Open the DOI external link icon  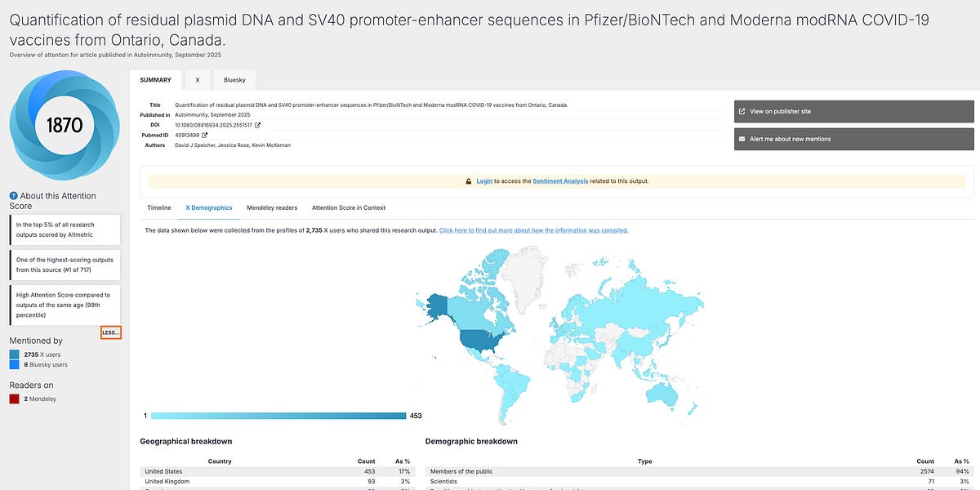(x=258, y=125)
